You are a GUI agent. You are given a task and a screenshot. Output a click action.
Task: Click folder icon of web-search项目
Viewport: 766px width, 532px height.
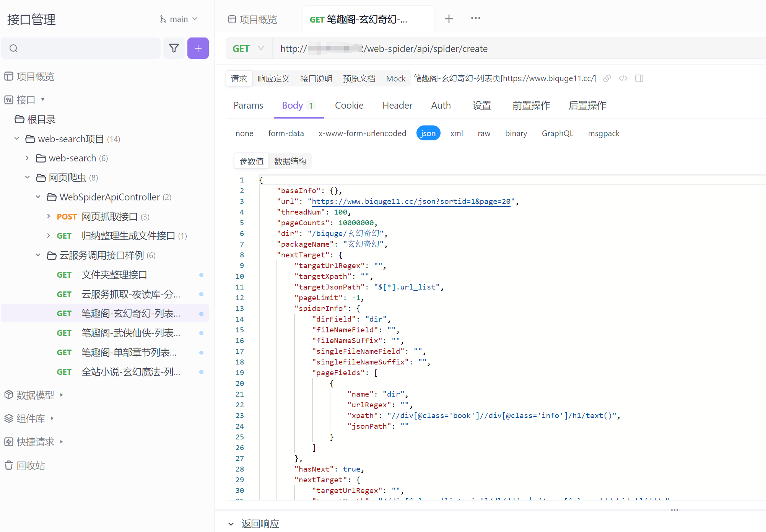click(x=30, y=139)
